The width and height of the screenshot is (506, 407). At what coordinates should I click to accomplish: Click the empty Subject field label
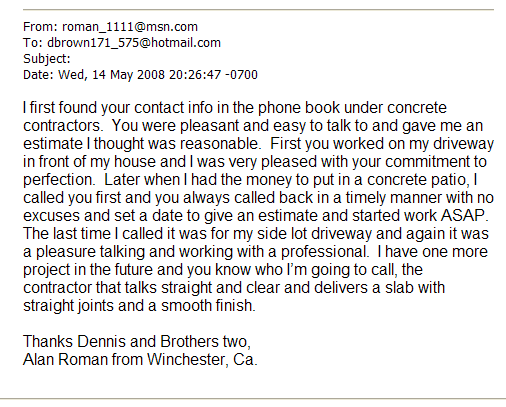(47, 59)
